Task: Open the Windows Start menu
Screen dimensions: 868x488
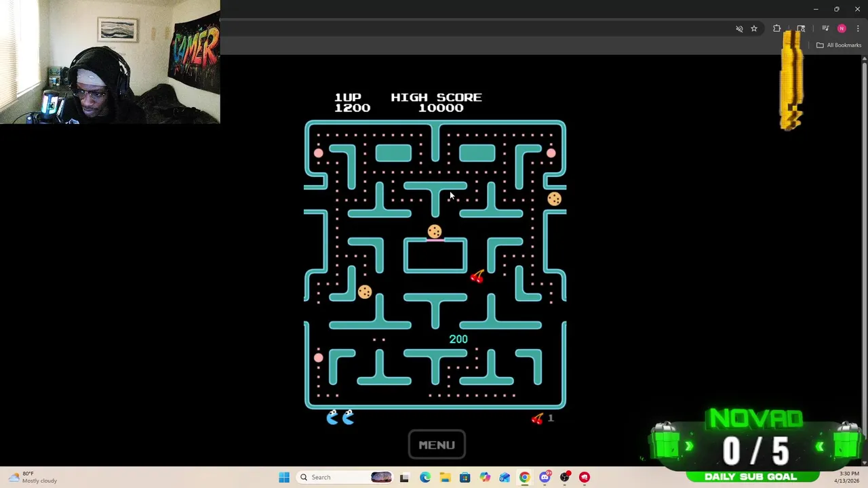Action: point(284,477)
